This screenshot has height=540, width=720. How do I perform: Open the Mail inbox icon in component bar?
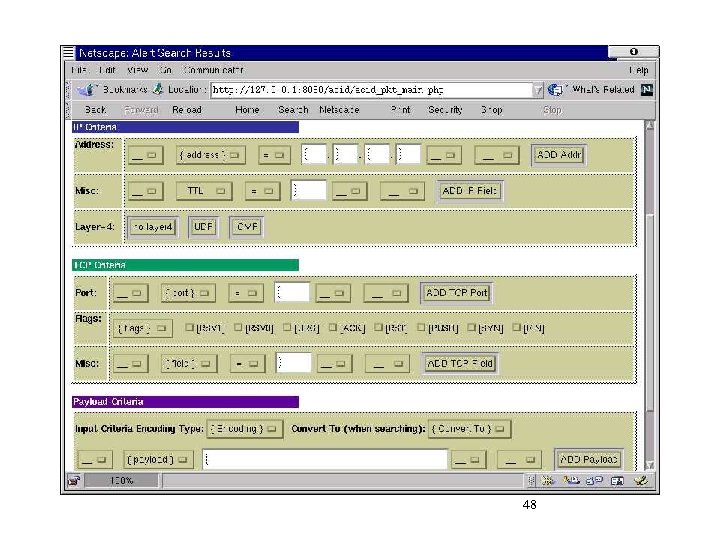click(x=571, y=481)
